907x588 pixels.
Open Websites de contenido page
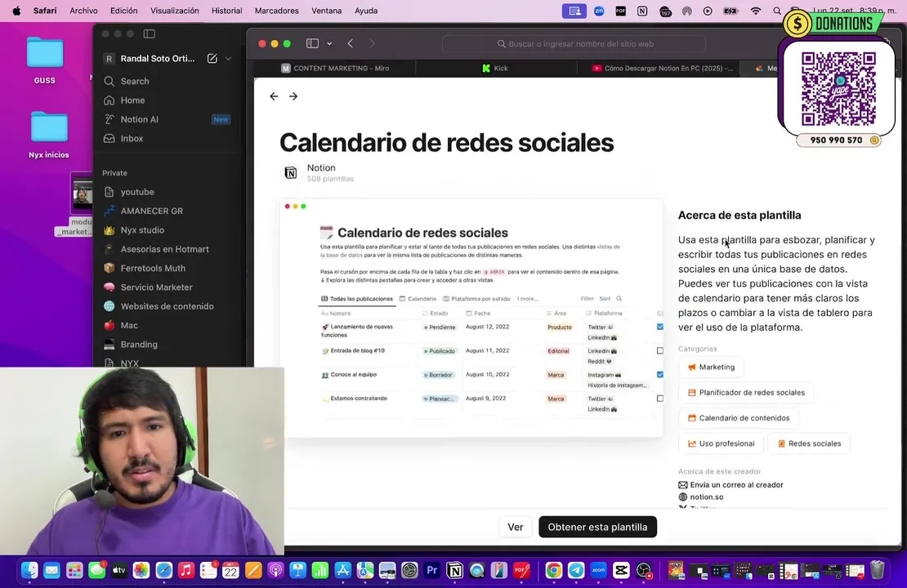pos(168,306)
